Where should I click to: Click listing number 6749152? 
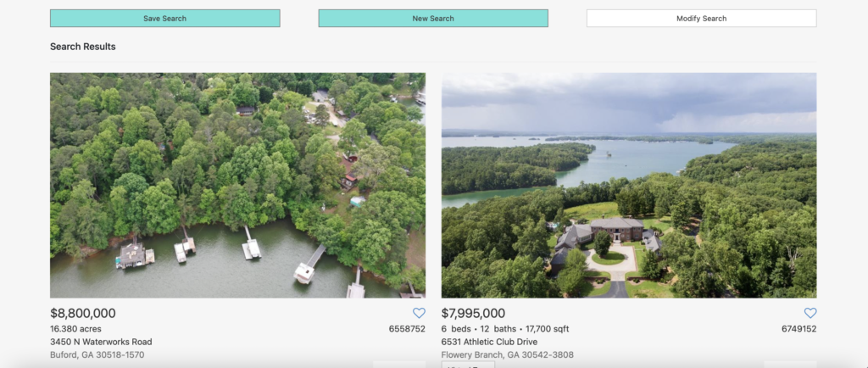(798, 329)
